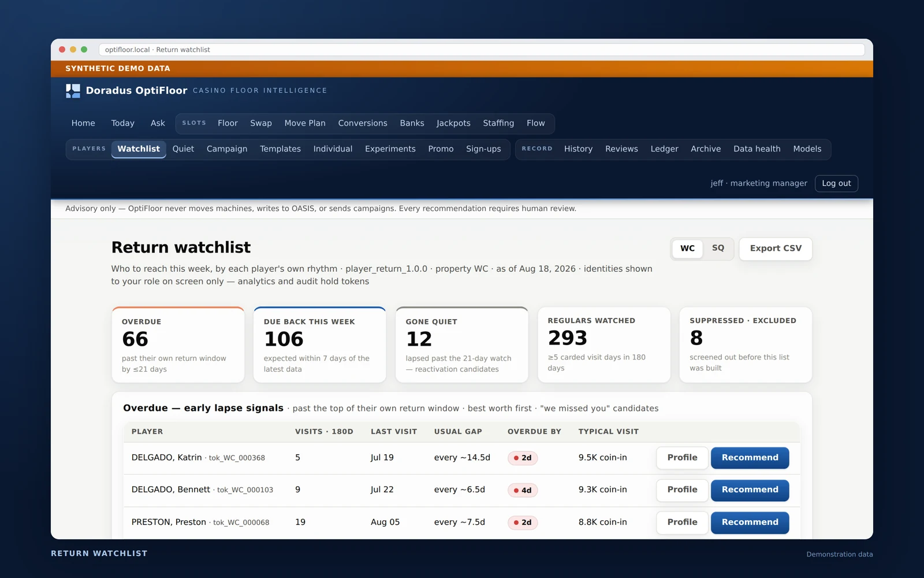Open Move Plan in slots menu

click(305, 123)
